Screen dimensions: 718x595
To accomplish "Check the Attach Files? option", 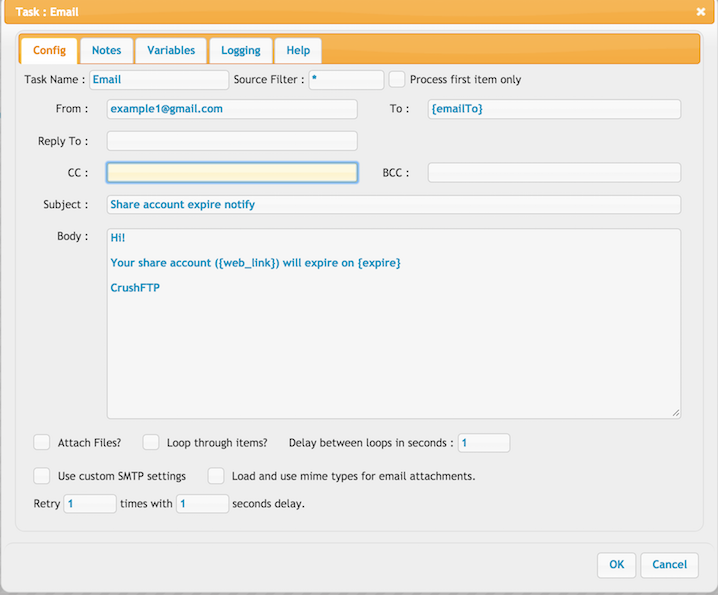I will coord(42,442).
